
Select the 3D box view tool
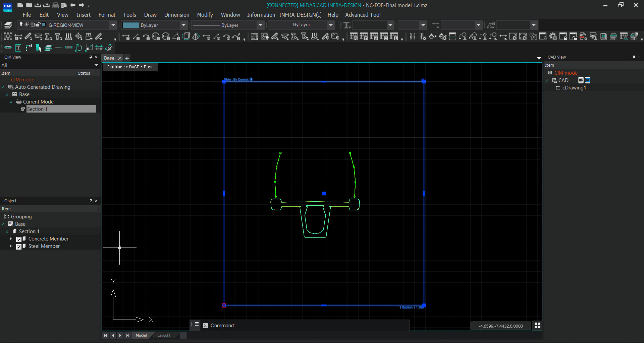point(186,37)
